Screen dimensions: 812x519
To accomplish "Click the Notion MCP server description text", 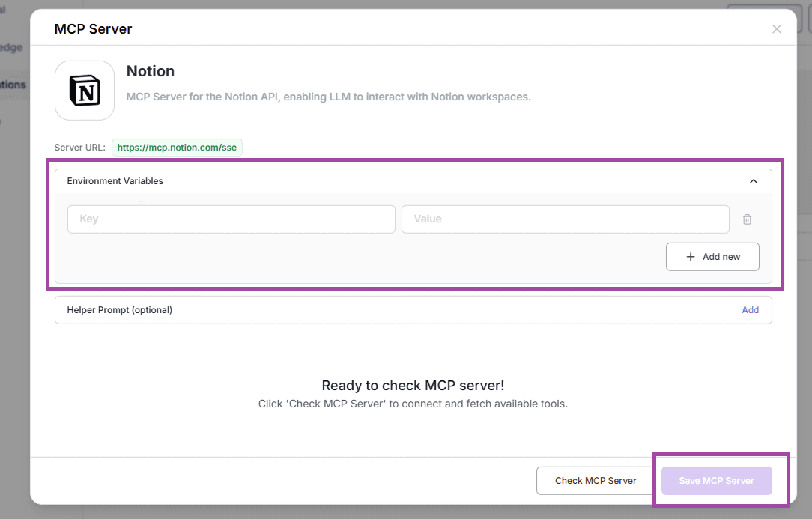I will click(x=328, y=97).
